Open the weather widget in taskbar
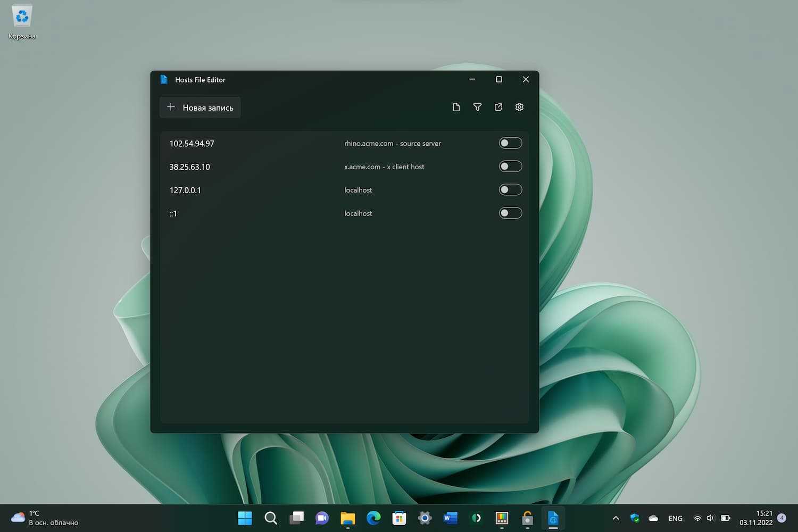Image resolution: width=798 pixels, height=532 pixels. [45, 518]
